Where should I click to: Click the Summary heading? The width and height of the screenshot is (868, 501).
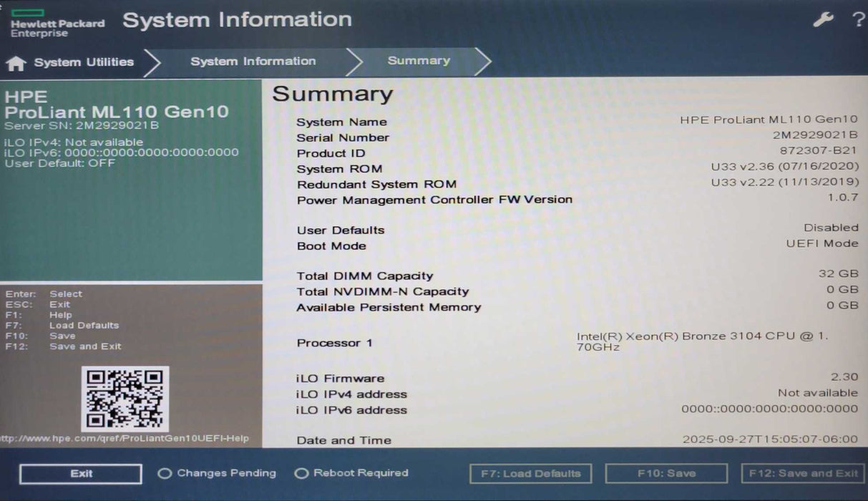[x=333, y=94]
